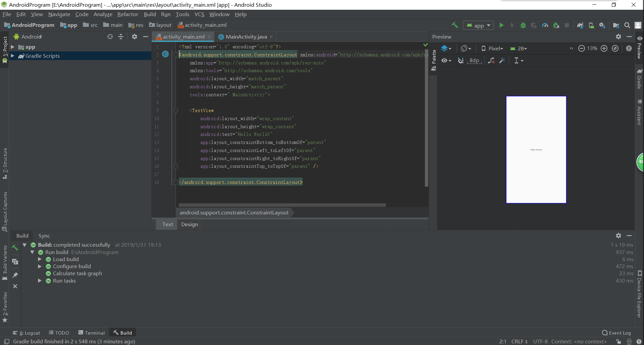Click Zoom to Fit Screen icon
The height and width of the screenshot is (345, 644).
(x=615, y=48)
